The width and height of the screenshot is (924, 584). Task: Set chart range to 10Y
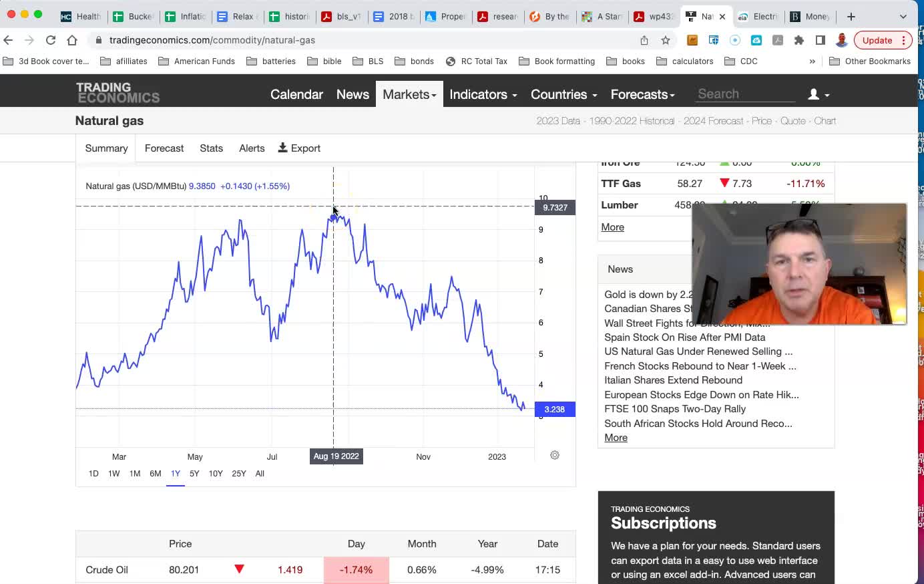pos(216,473)
